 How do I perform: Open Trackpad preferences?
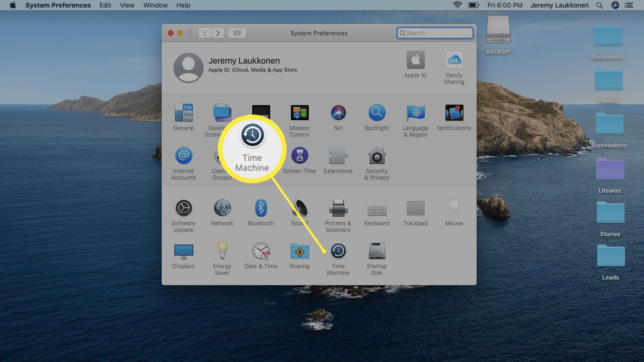coord(415,208)
